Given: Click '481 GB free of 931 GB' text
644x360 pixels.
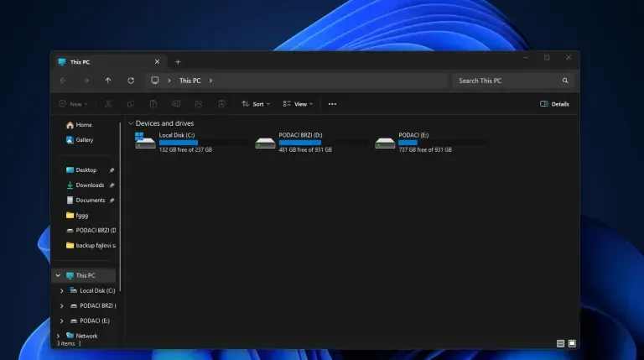Looking at the screenshot, I should (305, 150).
